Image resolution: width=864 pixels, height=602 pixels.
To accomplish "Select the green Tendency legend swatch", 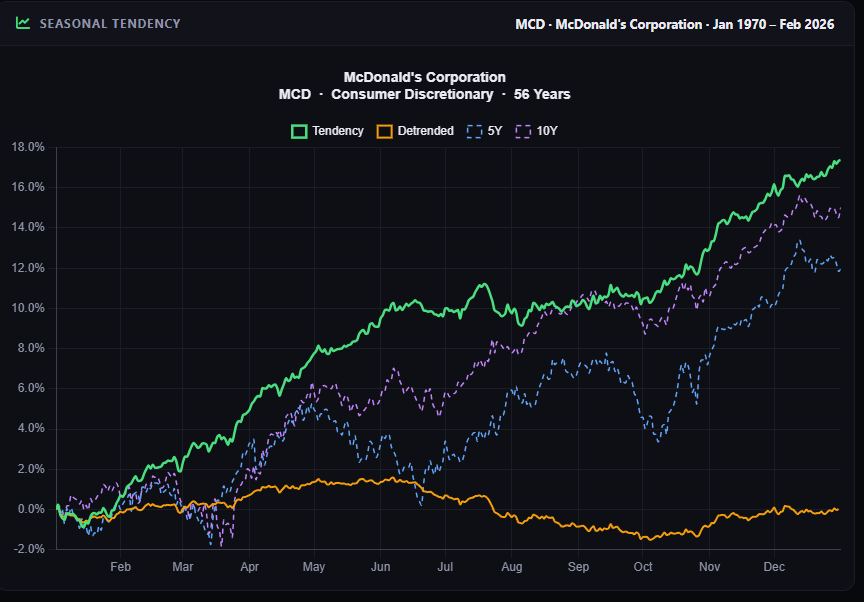I will [x=297, y=131].
